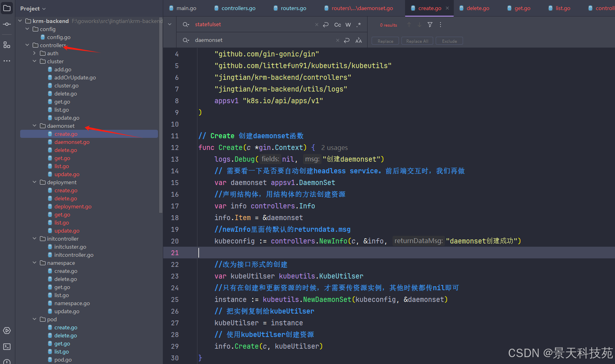Click the statefulset search input field
Screen dimensions: 615x364
coord(252,25)
